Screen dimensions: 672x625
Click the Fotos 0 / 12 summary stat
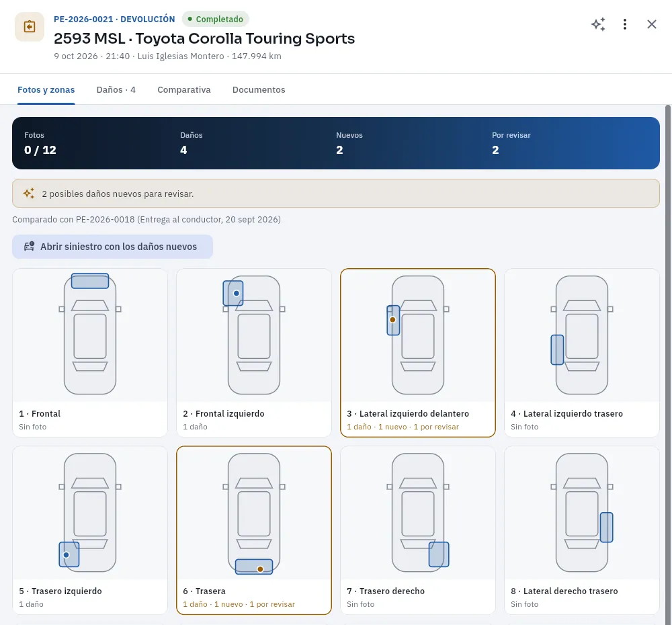40,144
